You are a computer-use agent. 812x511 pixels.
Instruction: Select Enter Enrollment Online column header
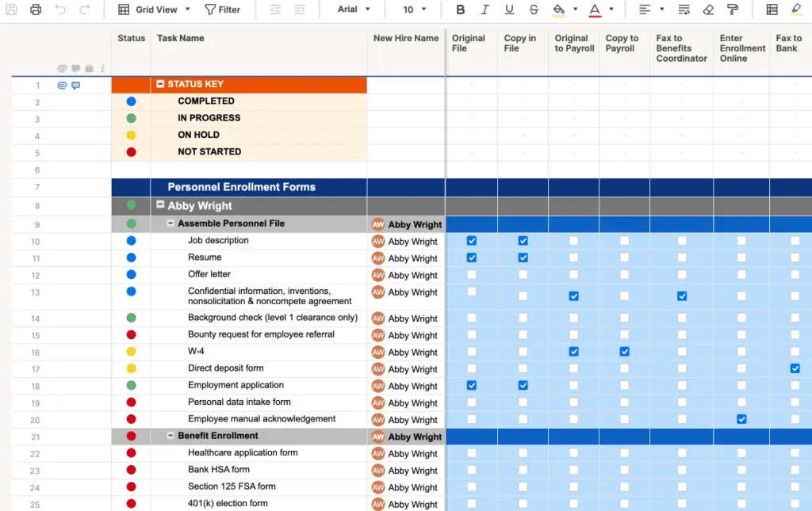(742, 48)
